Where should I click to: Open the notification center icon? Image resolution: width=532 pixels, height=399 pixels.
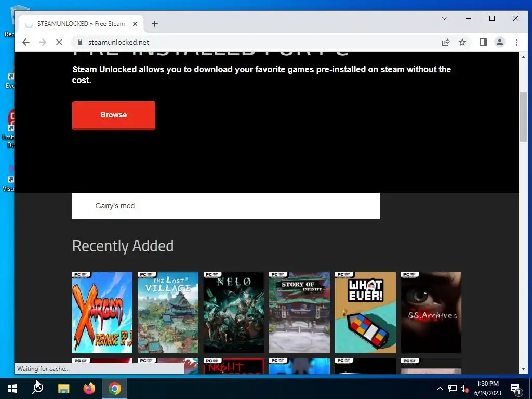point(515,389)
